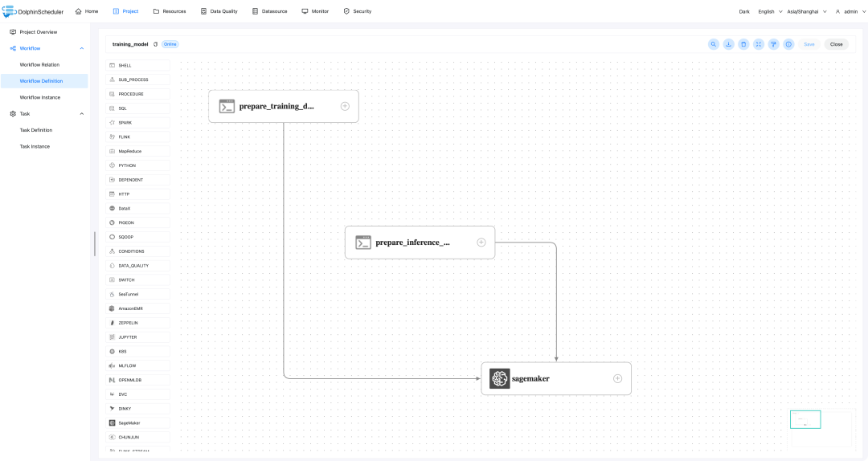This screenshot has height=461, width=868.
Task: Open the Monitor menu item
Action: (x=315, y=11)
